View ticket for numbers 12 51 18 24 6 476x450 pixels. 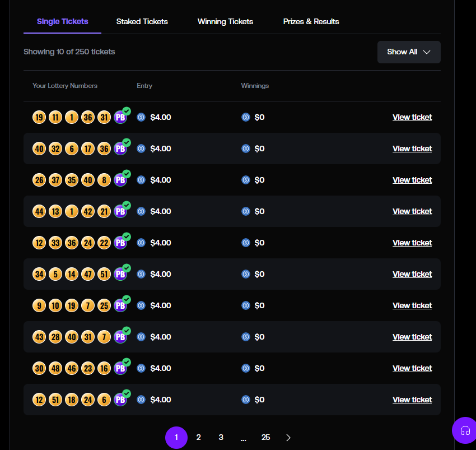pyautogui.click(x=412, y=400)
